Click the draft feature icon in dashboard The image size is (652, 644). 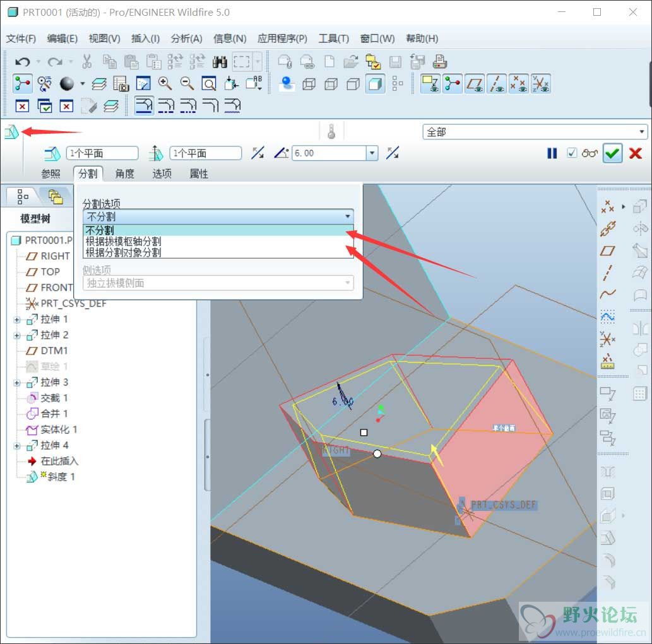pos(11,132)
